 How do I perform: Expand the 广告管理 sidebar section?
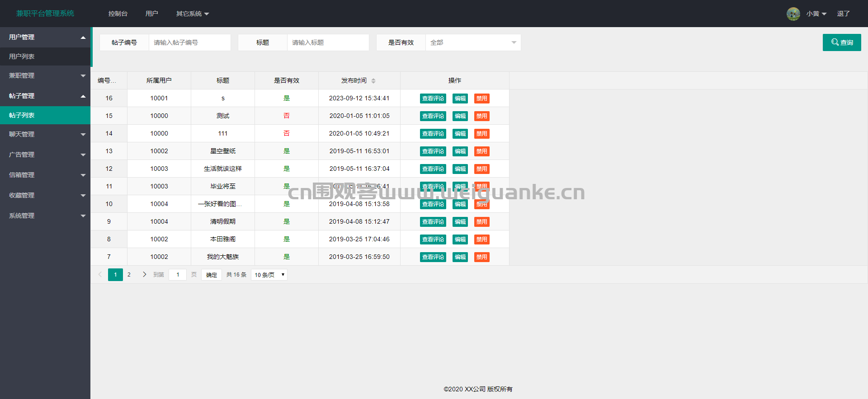(45, 155)
